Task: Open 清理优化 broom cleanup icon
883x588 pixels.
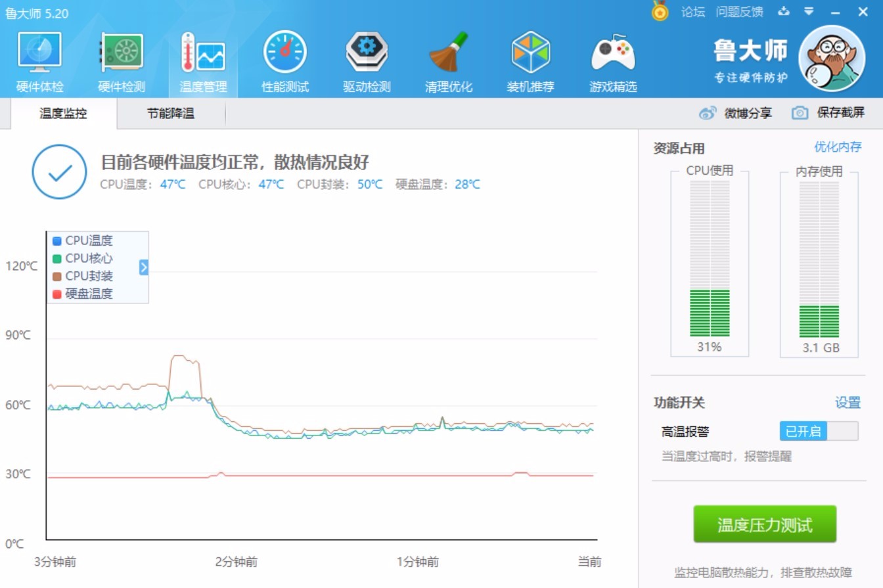Action: coord(449,52)
